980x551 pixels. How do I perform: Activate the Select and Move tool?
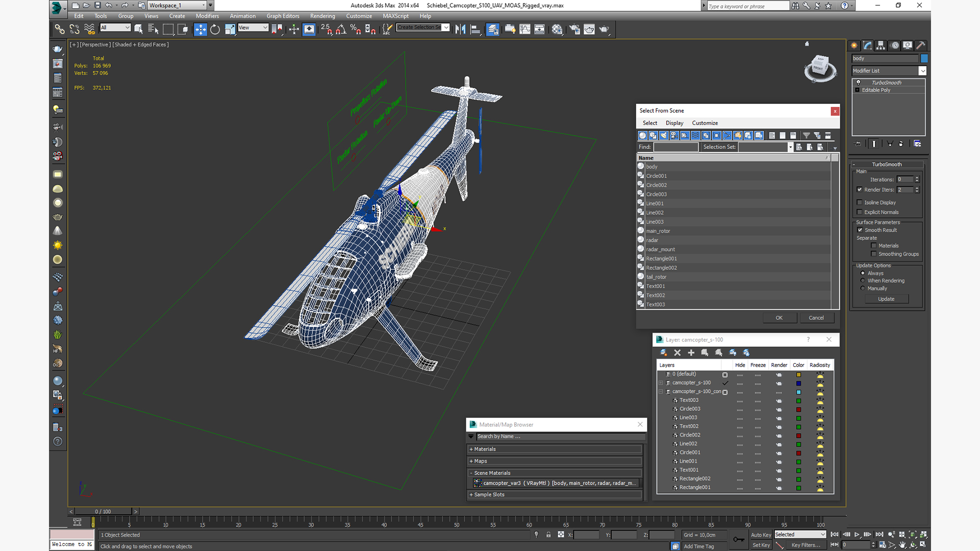pos(200,29)
